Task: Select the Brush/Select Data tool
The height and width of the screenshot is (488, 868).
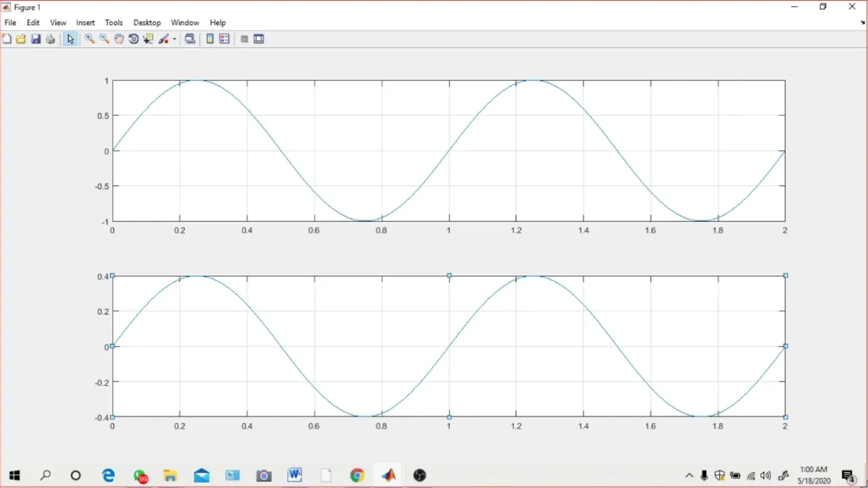Action: pyautogui.click(x=163, y=39)
